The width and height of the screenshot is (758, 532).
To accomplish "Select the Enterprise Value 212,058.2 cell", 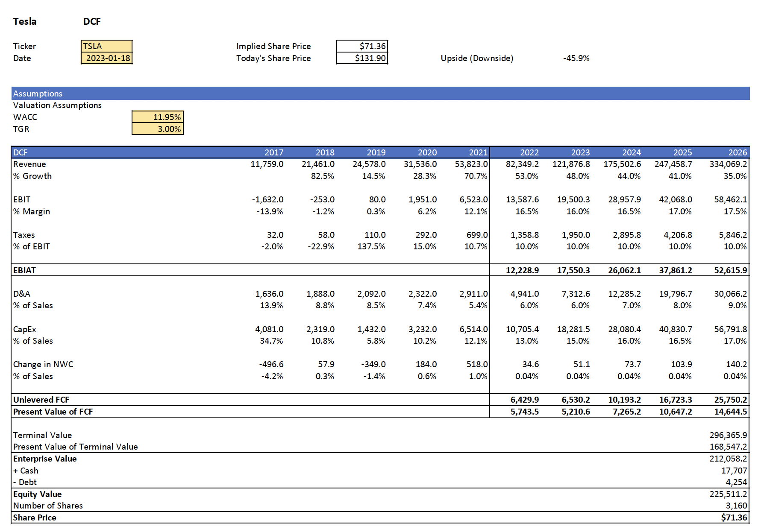I will coord(728,459).
